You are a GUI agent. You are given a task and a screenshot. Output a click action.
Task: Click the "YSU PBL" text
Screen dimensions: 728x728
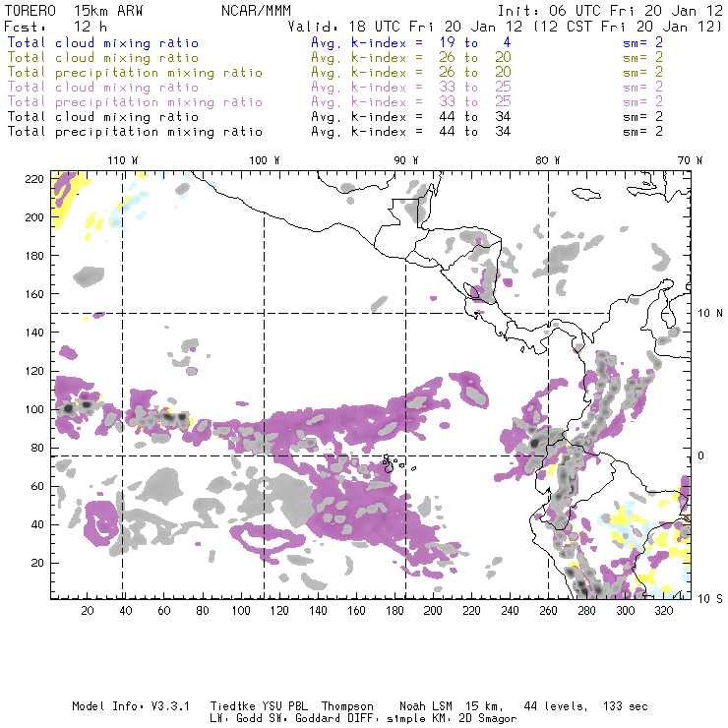click(284, 706)
